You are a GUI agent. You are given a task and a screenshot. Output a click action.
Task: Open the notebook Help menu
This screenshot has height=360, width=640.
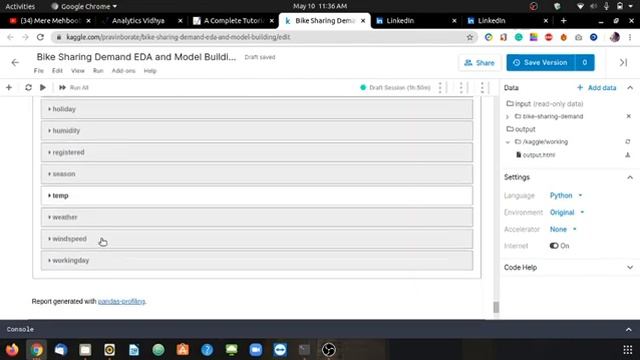[150, 71]
